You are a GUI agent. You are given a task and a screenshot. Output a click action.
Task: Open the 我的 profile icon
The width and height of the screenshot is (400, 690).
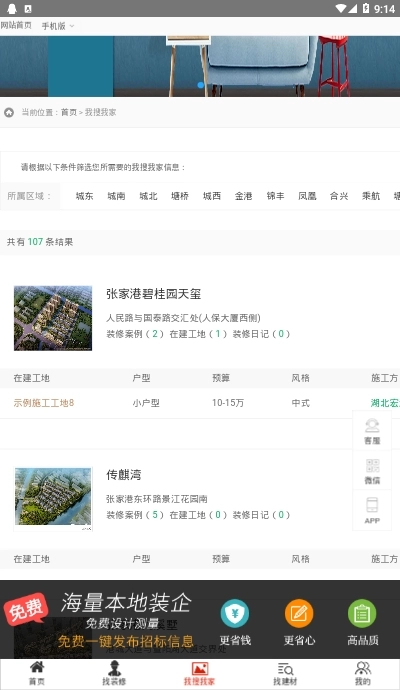tap(363, 668)
